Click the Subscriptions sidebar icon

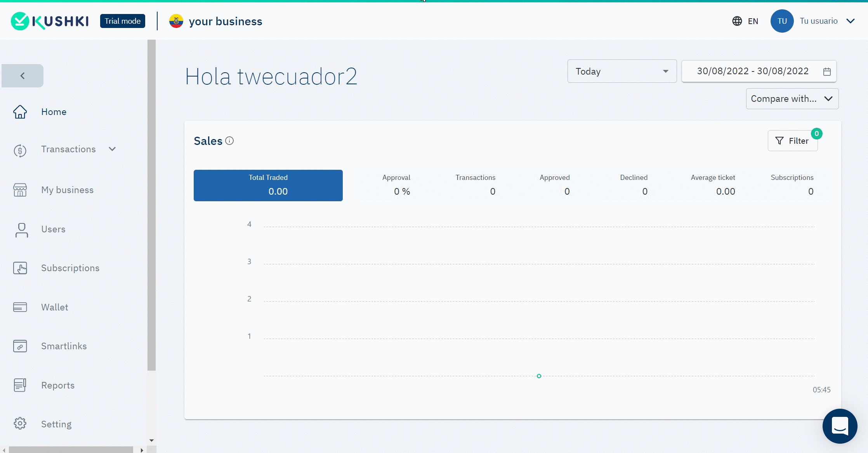coord(21,268)
